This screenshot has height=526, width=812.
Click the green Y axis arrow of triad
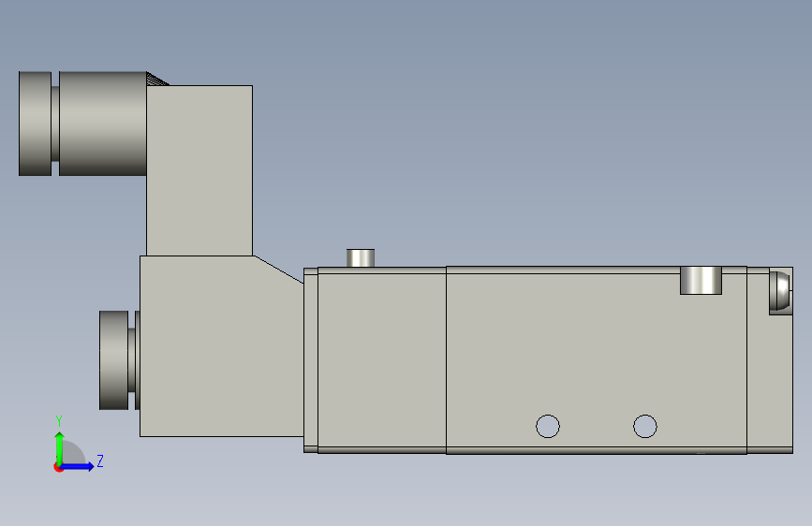(60, 447)
